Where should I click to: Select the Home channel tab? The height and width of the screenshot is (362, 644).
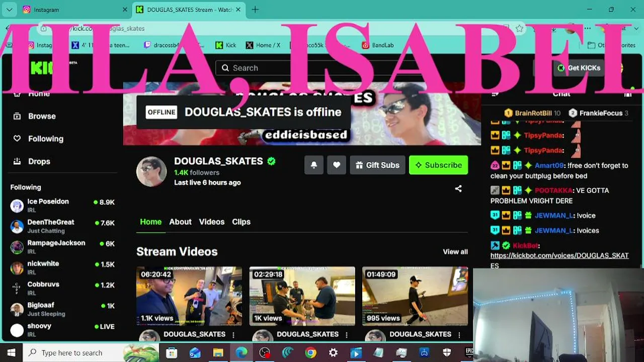click(x=151, y=222)
